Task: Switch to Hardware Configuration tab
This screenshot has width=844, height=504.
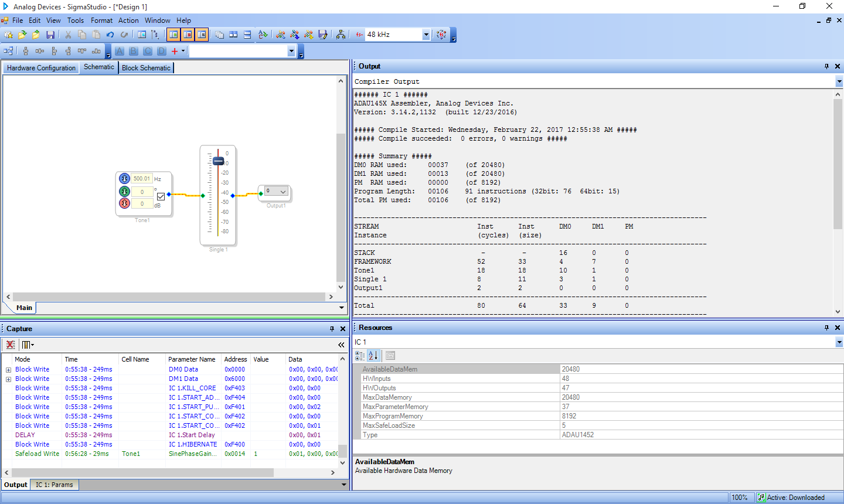Action: [x=41, y=68]
